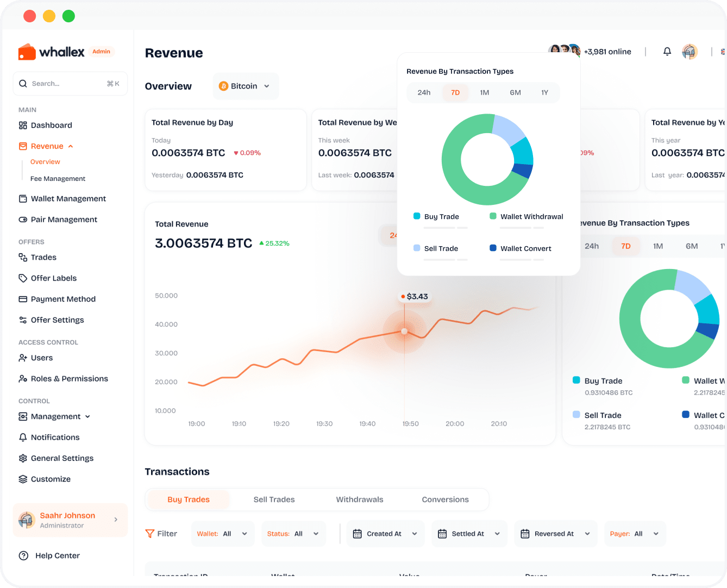Select the 24h time range in the popup
The height and width of the screenshot is (588, 727).
point(424,92)
